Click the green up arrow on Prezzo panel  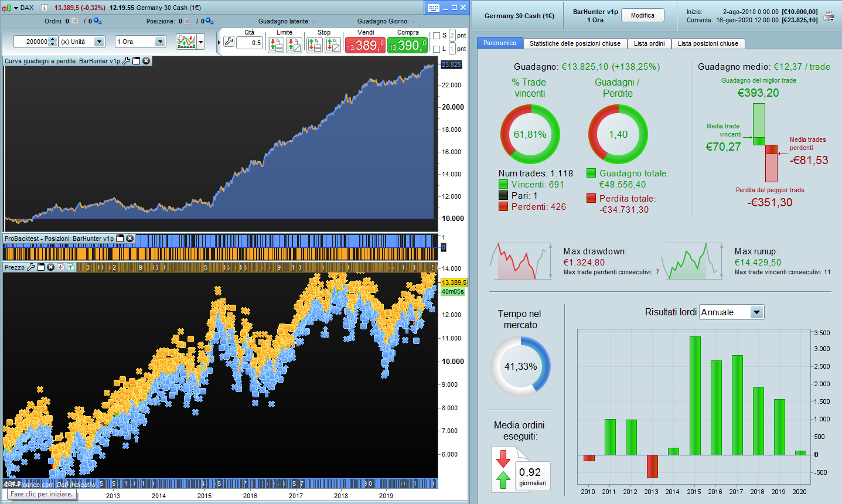(71, 267)
